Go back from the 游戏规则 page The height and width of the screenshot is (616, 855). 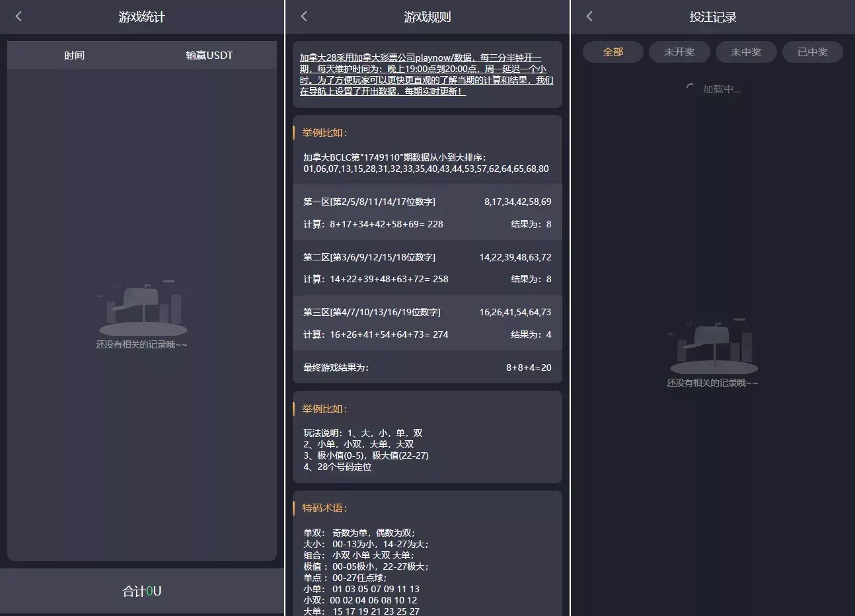tap(304, 17)
